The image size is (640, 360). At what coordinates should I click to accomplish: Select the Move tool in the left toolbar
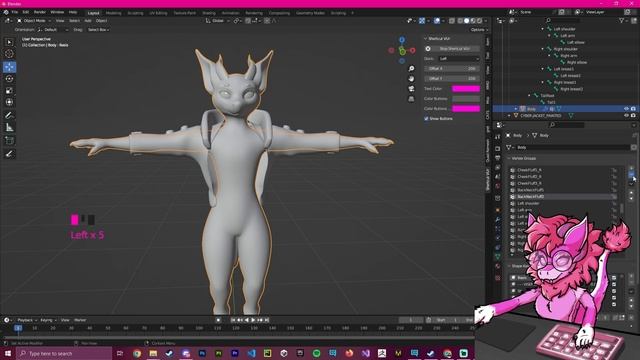coord(9,67)
